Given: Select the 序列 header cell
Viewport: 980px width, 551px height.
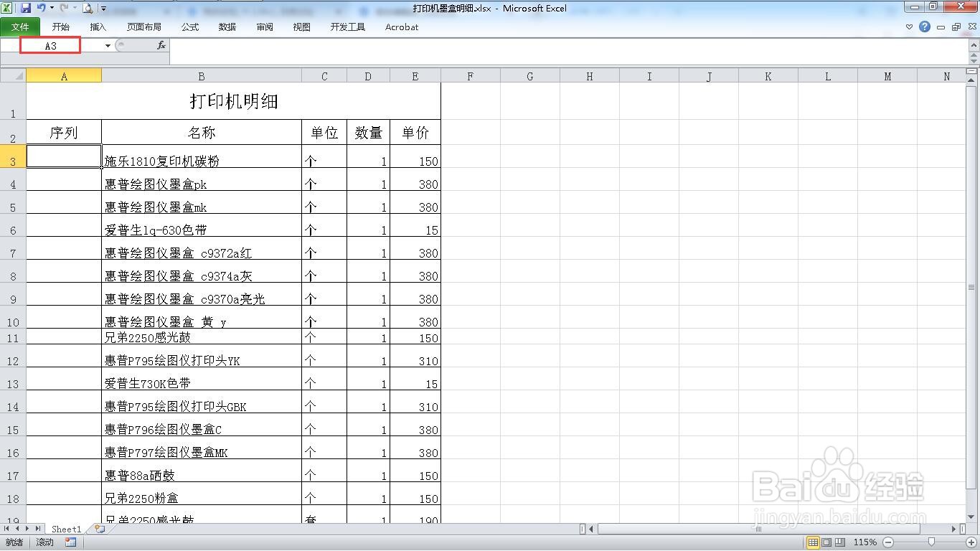Looking at the screenshot, I should point(64,133).
